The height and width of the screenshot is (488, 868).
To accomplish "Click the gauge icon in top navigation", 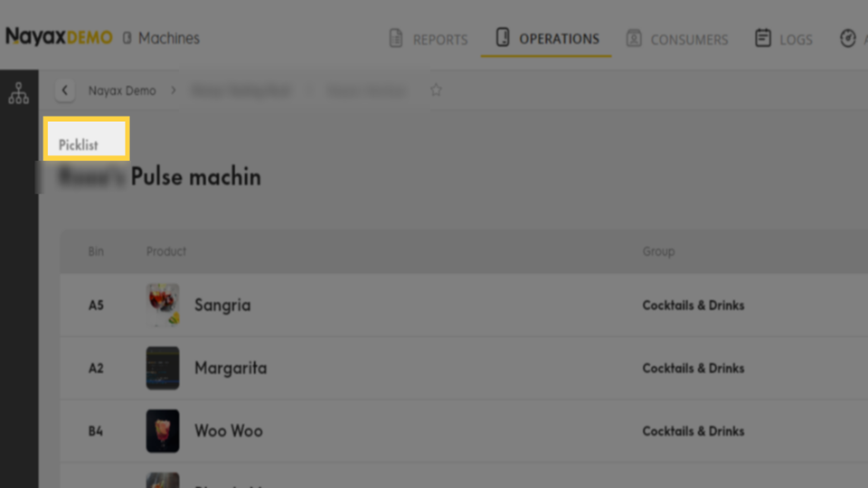I will pos(847,38).
